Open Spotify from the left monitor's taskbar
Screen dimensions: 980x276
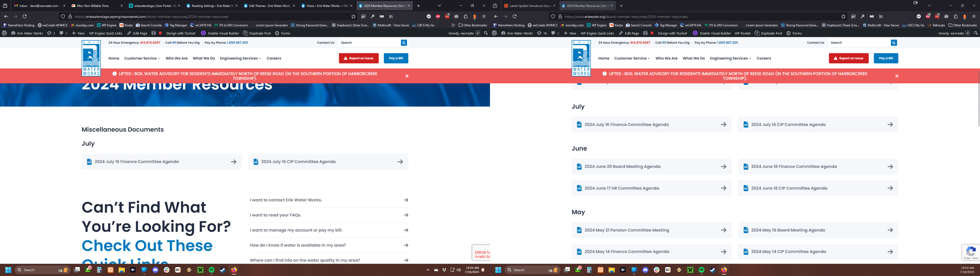click(x=212, y=270)
